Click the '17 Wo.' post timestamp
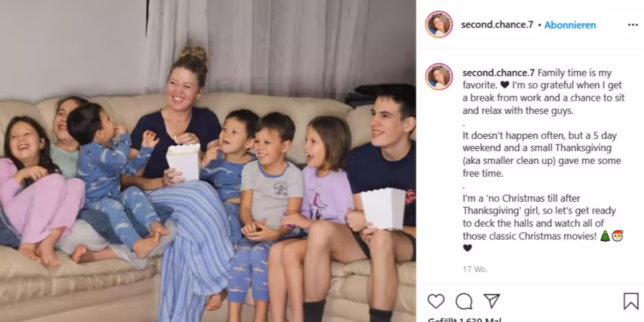Screen dimensions: 644x322 coord(475,270)
